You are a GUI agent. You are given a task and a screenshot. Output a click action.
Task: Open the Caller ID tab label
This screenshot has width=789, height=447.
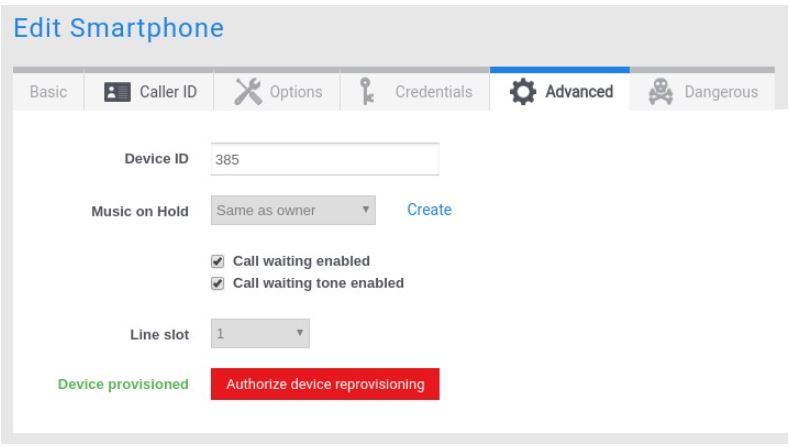tap(166, 93)
